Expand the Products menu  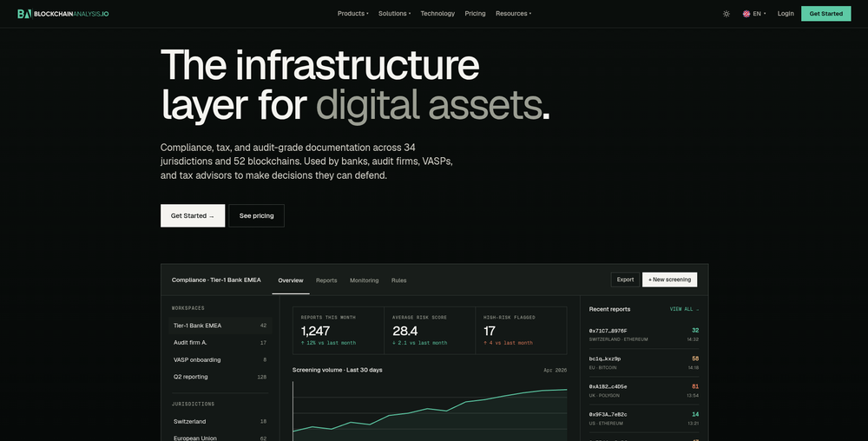coord(352,14)
